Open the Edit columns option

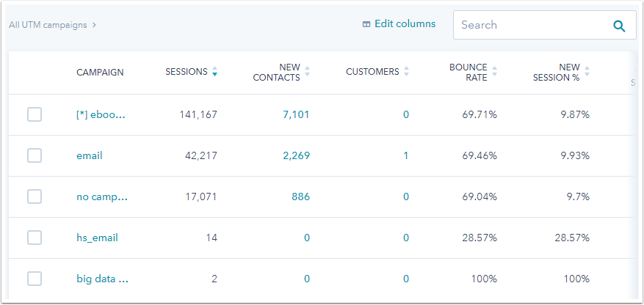point(405,24)
